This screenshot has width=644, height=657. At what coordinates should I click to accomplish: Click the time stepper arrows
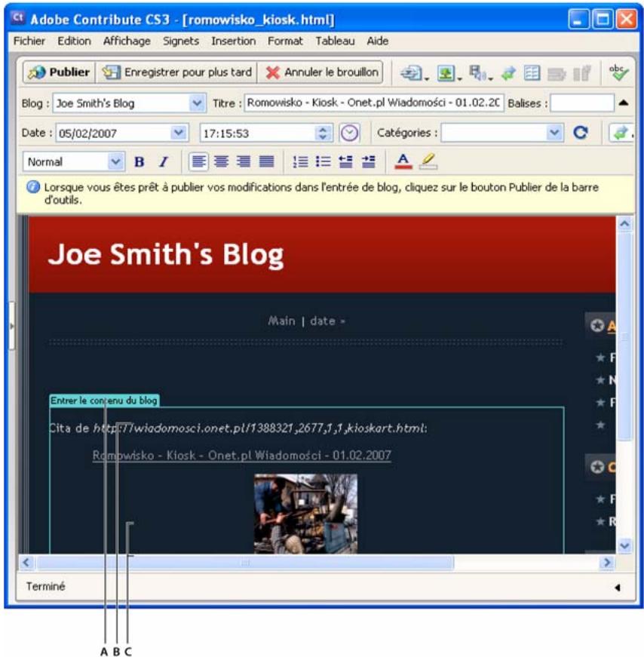pyautogui.click(x=323, y=134)
